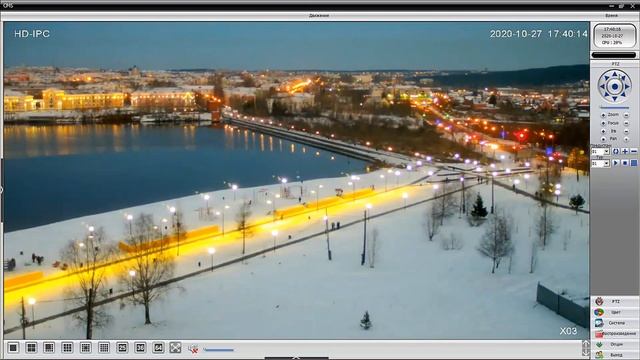Decrease Focus with the minus button
The width and height of the screenshot is (640, 360).
[627, 123]
